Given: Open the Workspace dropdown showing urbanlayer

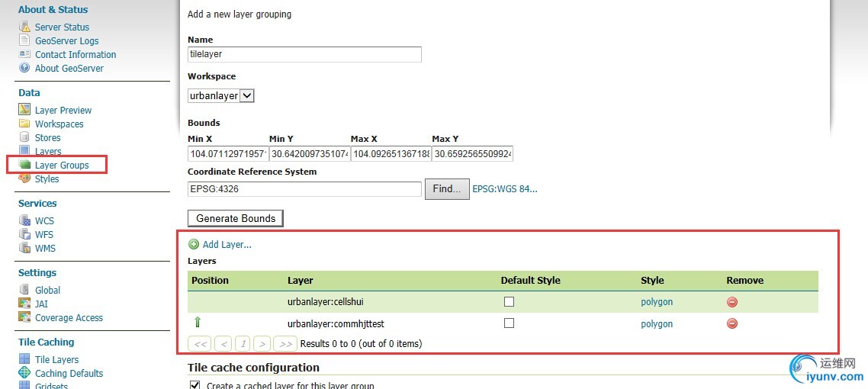Looking at the screenshot, I should 221,96.
